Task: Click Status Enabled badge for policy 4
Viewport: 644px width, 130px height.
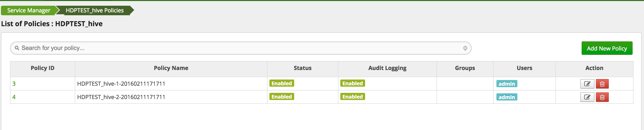Action: [x=282, y=96]
